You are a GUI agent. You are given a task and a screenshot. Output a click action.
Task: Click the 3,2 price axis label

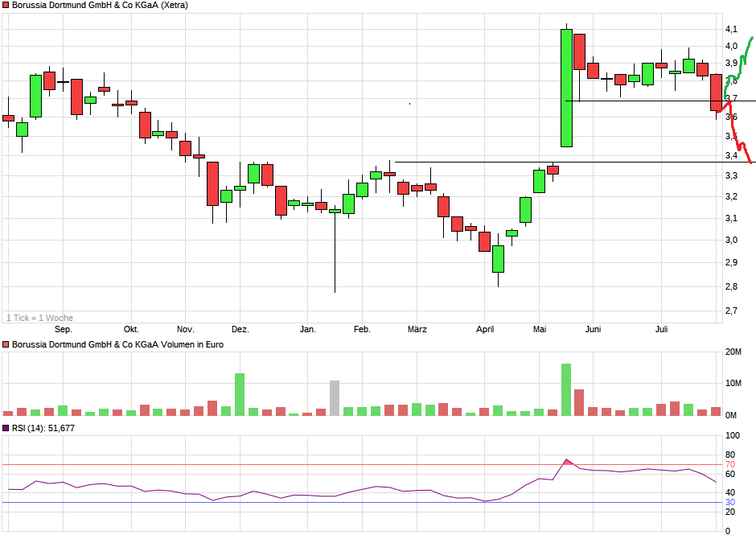click(731, 197)
